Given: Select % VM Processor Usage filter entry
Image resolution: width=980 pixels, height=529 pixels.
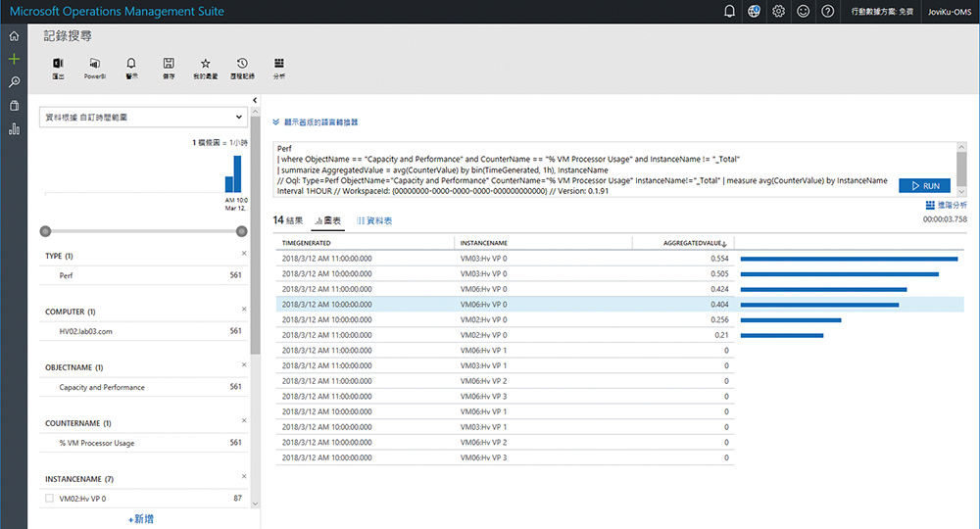Looking at the screenshot, I should point(143,443).
